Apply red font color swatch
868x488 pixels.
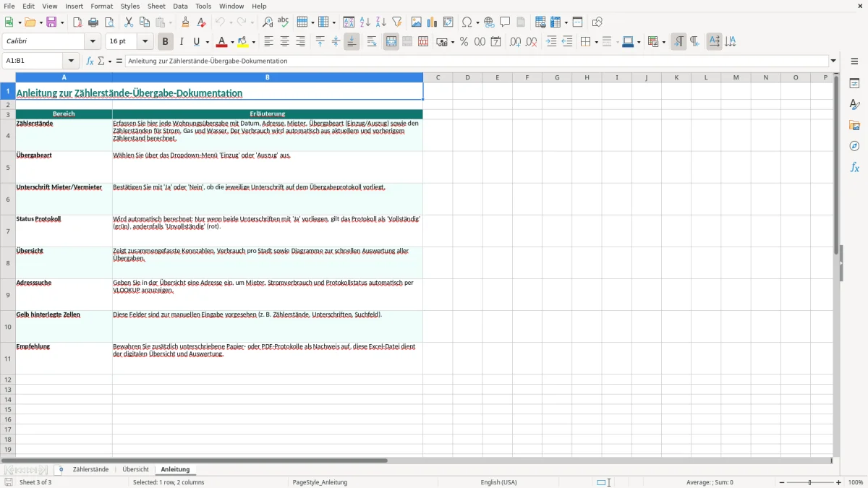point(221,42)
